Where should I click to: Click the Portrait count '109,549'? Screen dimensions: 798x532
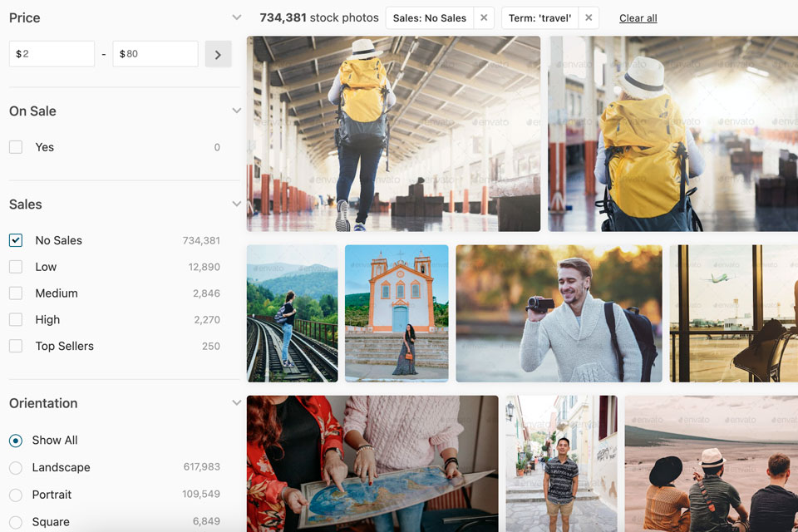[x=201, y=494]
